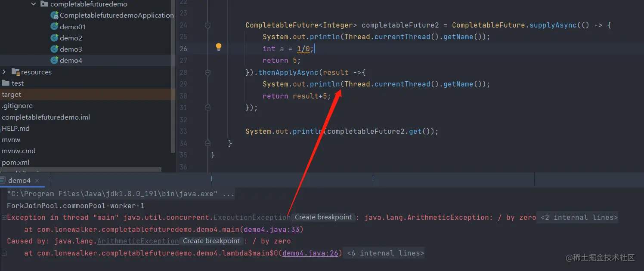Click the demo2 class icon
This screenshot has width=644, height=271.
tap(54, 38)
